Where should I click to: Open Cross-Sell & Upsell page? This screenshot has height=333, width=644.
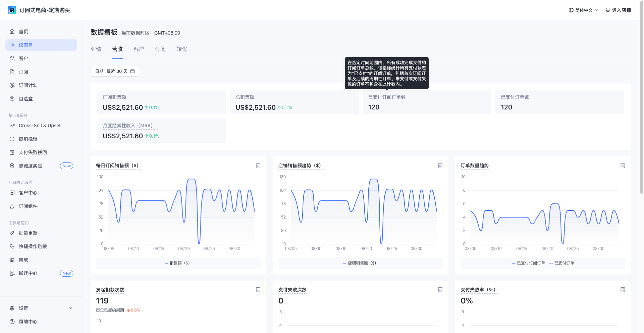(x=41, y=126)
